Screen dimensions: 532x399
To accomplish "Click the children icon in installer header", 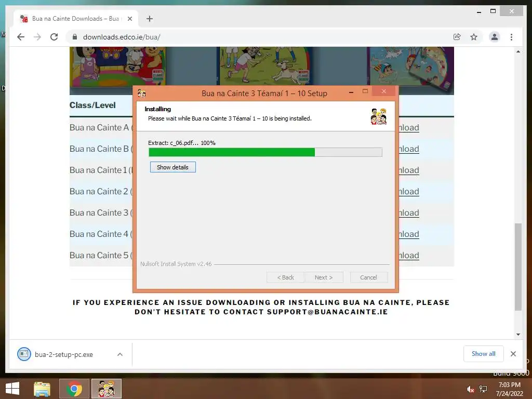I will tap(378, 116).
